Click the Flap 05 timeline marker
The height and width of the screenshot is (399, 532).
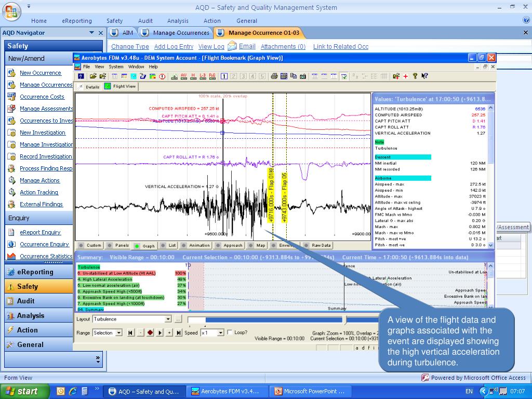[x=284, y=197]
